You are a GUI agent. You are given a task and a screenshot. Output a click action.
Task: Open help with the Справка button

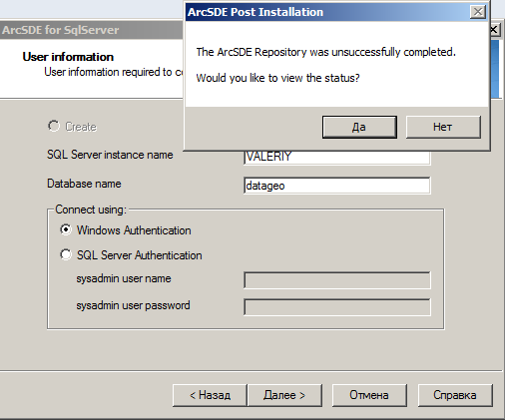[455, 395]
